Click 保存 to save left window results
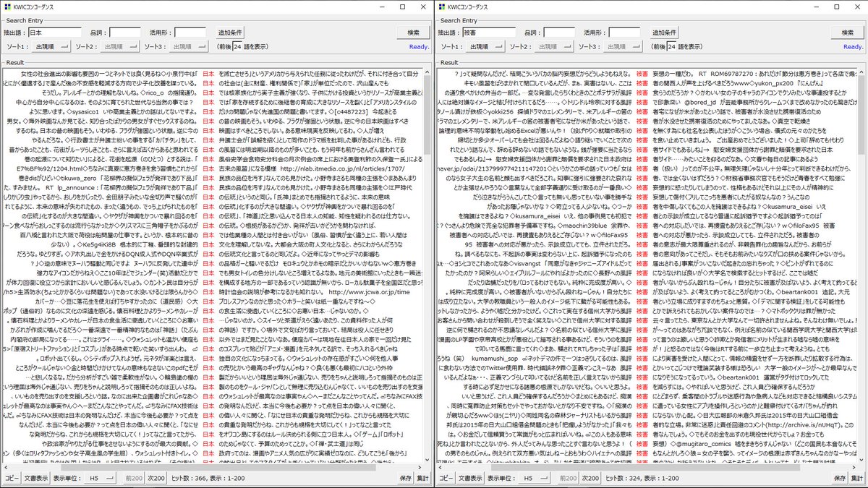Screen dimensions: 868x488 (405, 479)
